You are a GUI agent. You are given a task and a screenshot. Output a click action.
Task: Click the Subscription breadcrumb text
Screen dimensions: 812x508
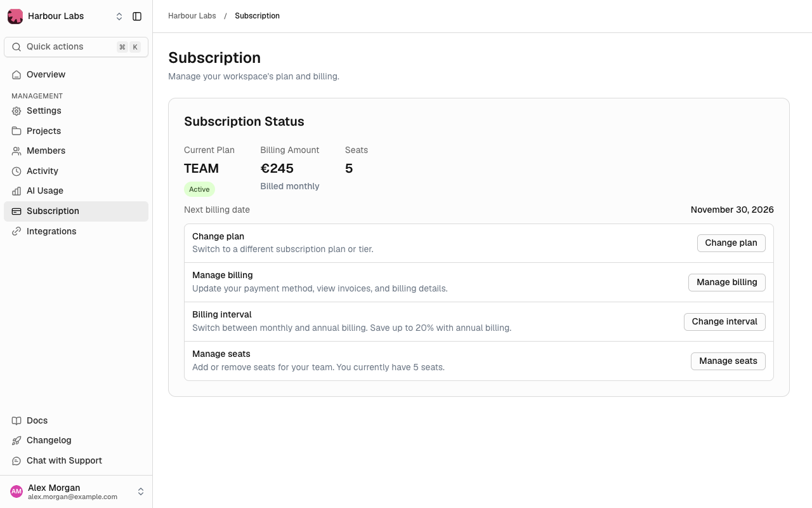coord(257,16)
